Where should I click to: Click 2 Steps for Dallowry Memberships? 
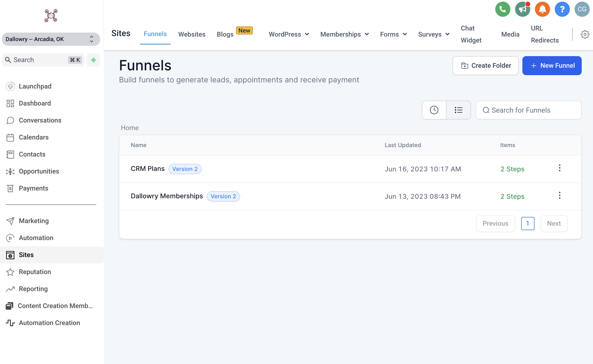point(512,197)
